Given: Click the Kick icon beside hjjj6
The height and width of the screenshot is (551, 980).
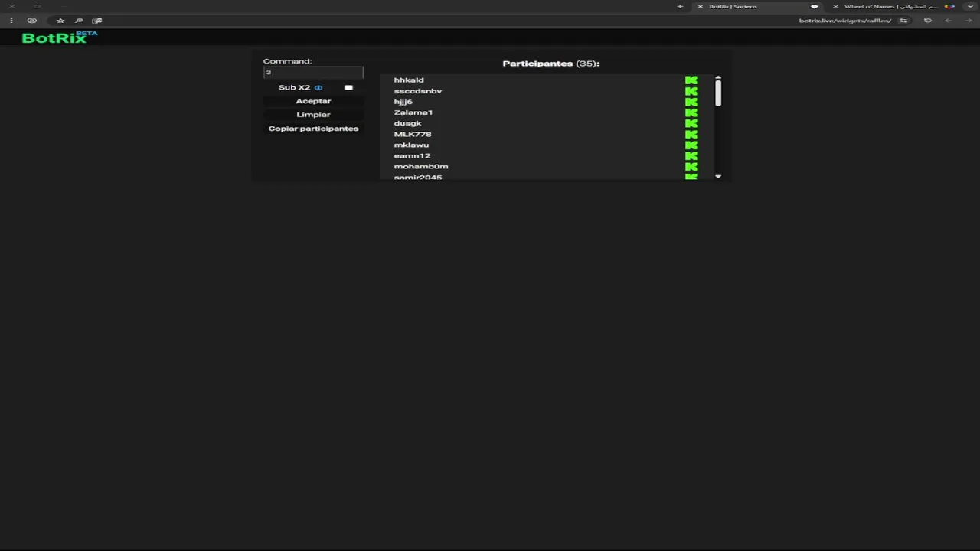Looking at the screenshot, I should click(x=691, y=102).
